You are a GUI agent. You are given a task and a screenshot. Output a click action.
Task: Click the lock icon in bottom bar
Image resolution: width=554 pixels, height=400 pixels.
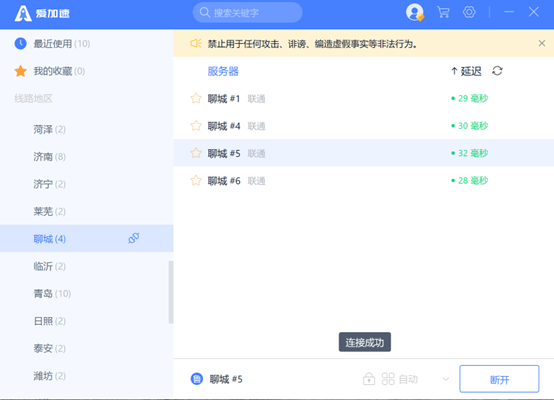[369, 379]
